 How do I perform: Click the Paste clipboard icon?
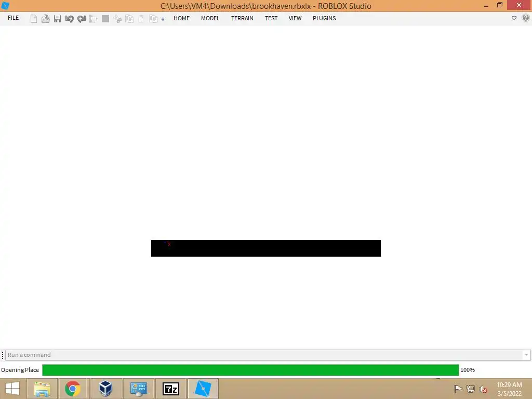coord(141,19)
